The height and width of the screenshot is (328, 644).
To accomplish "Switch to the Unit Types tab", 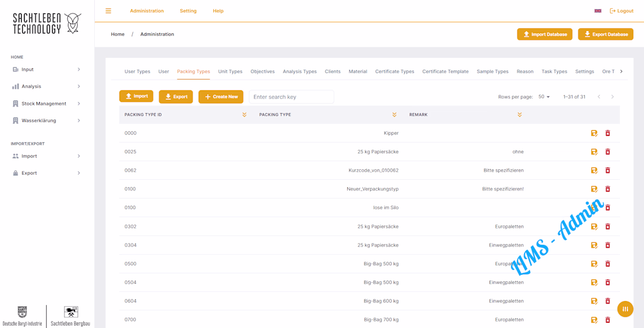I will pos(230,71).
